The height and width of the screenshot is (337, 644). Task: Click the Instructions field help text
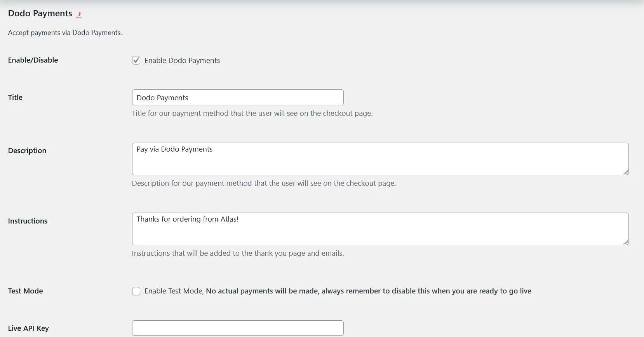point(238,253)
